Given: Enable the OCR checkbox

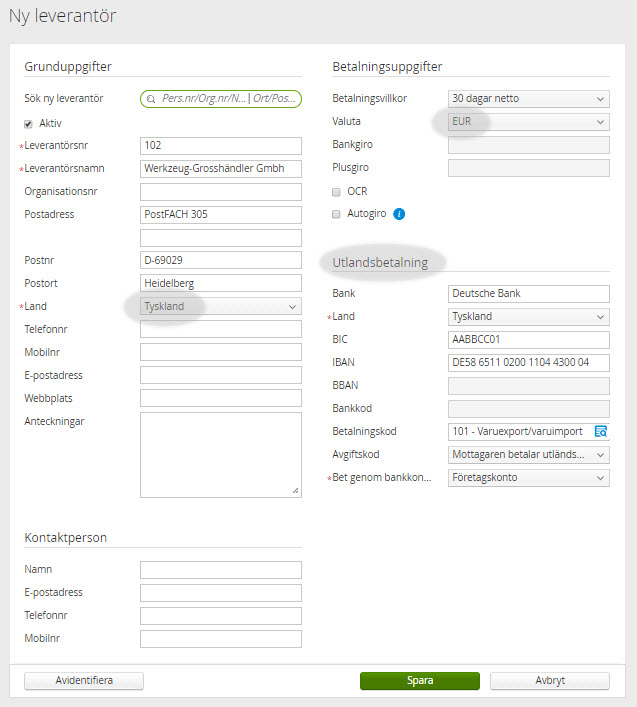Looking at the screenshot, I should [337, 191].
